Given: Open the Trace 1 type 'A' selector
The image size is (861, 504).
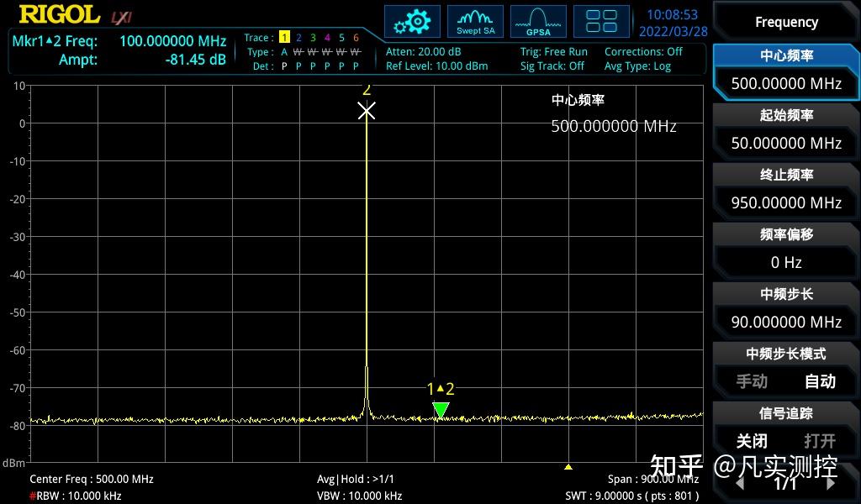Looking at the screenshot, I should (x=283, y=51).
